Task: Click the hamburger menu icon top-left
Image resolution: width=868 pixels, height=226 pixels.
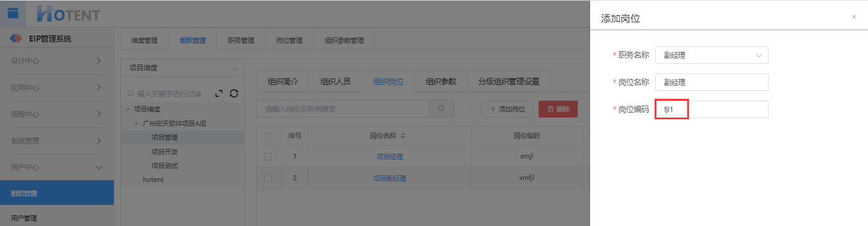Action: [13, 13]
